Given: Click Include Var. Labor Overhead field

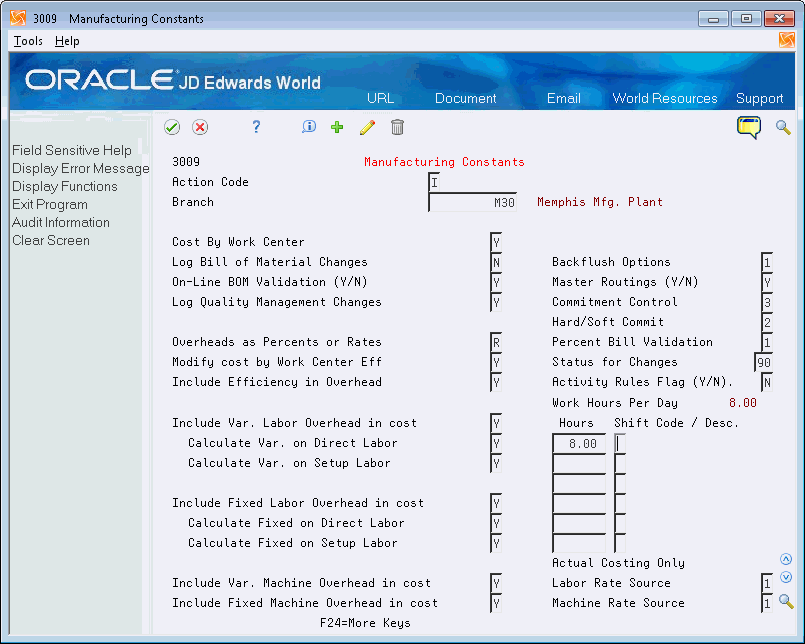Looking at the screenshot, I should pyautogui.click(x=496, y=423).
